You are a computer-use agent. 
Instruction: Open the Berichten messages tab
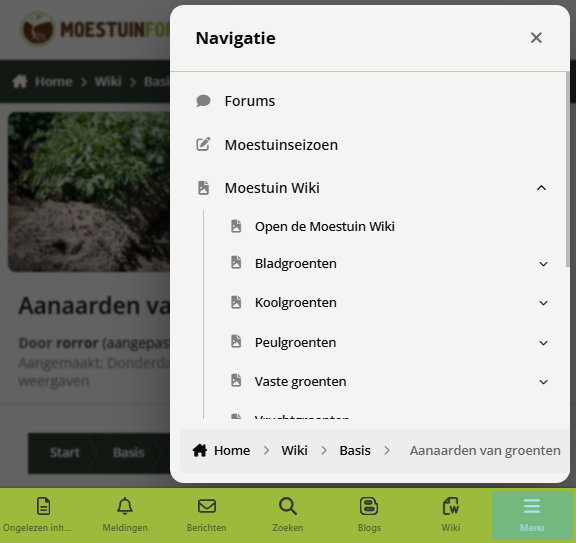(x=206, y=515)
